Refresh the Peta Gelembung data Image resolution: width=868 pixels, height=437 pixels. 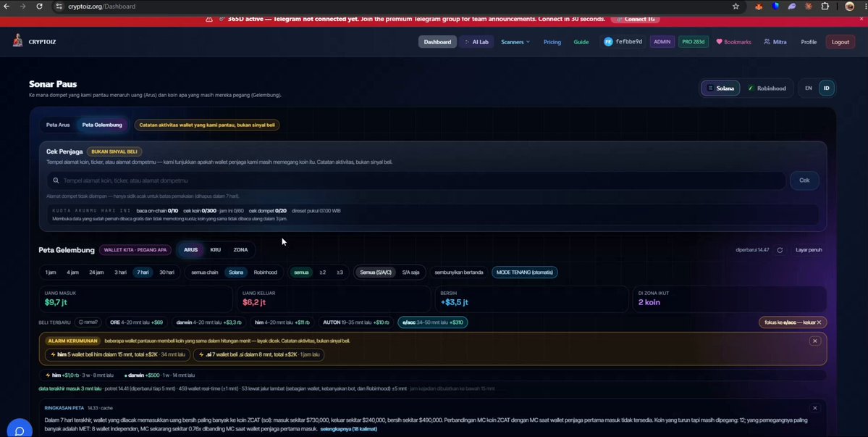click(x=780, y=250)
